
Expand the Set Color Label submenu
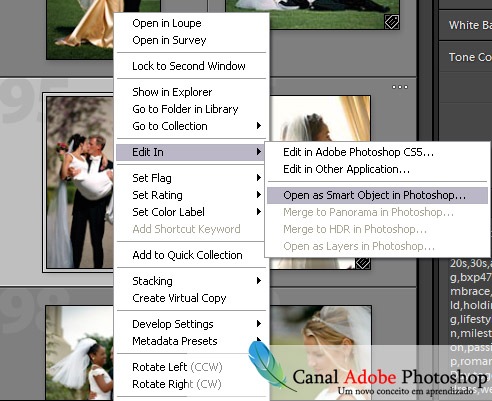coord(191,212)
